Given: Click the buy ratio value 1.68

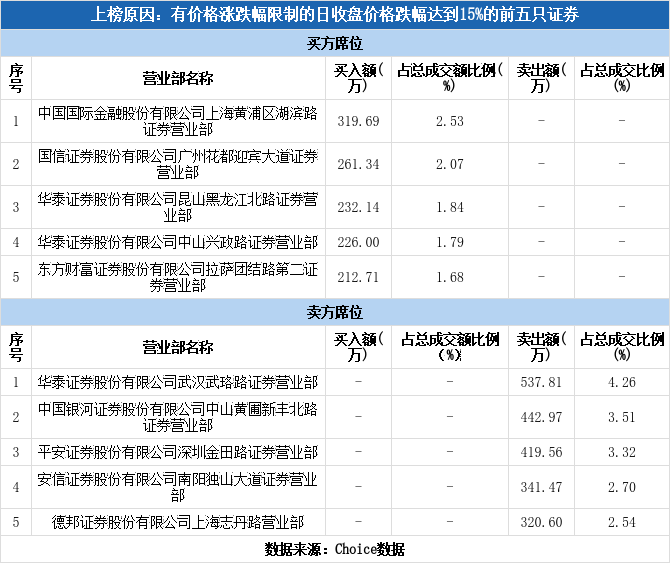Looking at the screenshot, I should [450, 277].
